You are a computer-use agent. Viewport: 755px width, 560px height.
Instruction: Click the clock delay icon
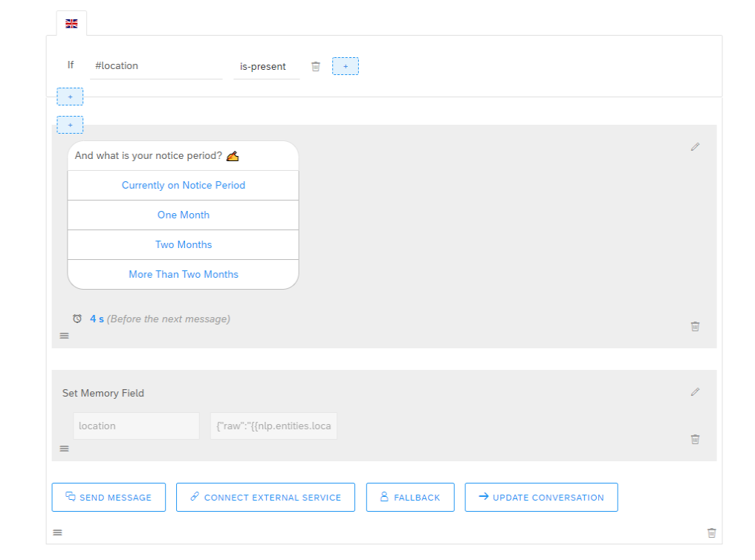click(x=77, y=319)
